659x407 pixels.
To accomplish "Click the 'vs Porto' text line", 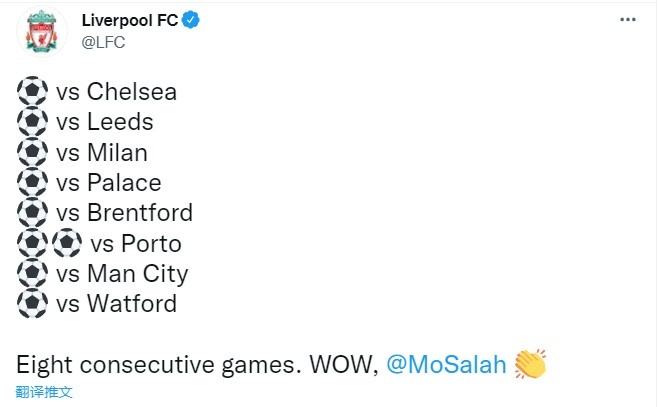I will 136,243.
